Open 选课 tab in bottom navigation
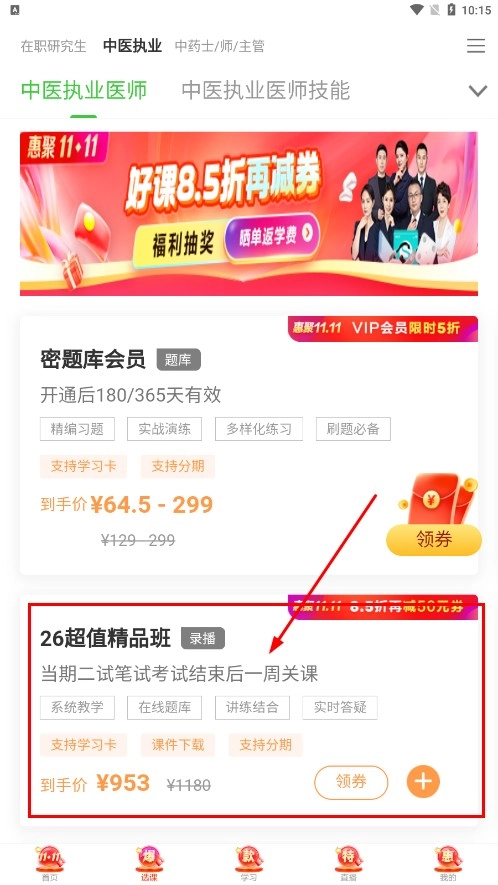498x885 pixels. 149,864
